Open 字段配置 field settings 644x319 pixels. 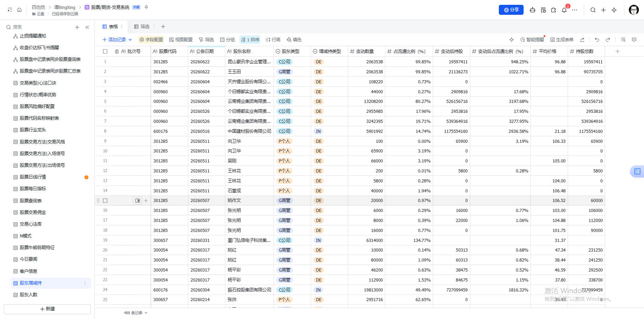pyautogui.click(x=151, y=40)
